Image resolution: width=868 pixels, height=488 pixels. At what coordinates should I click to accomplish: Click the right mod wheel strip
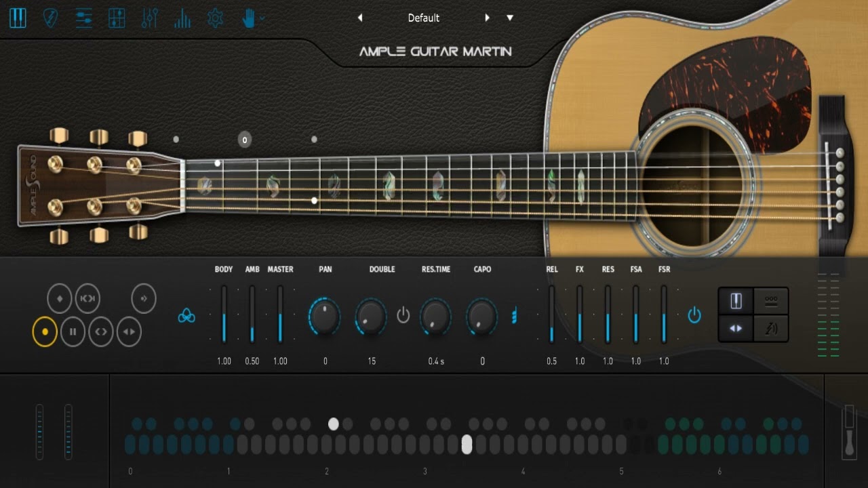[x=68, y=431]
